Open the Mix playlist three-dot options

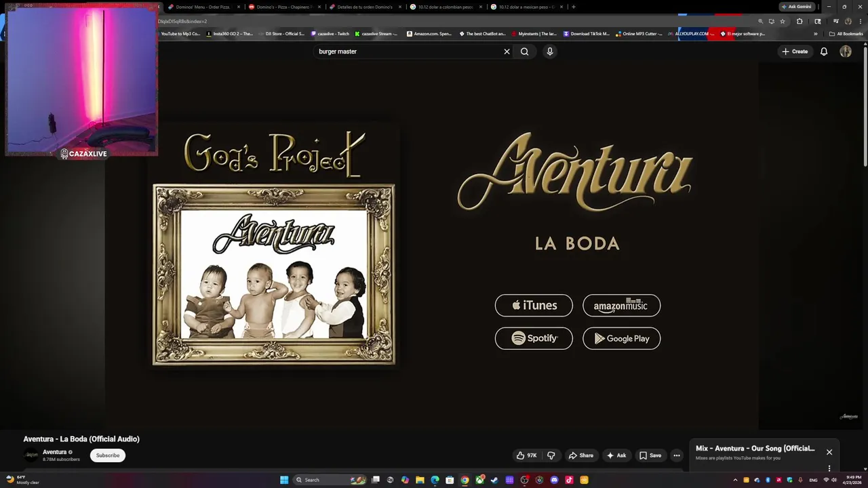pos(829,468)
